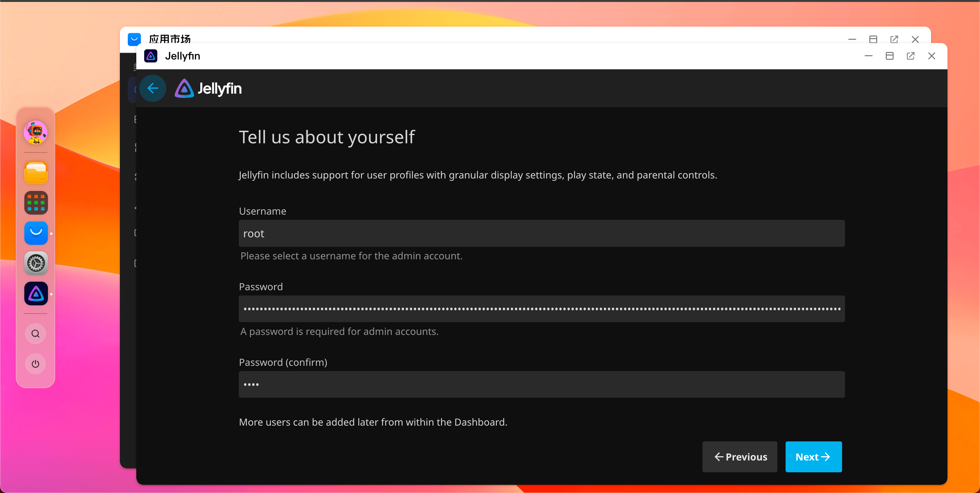
Task: Open the app launcher grid icon
Action: coord(36,202)
